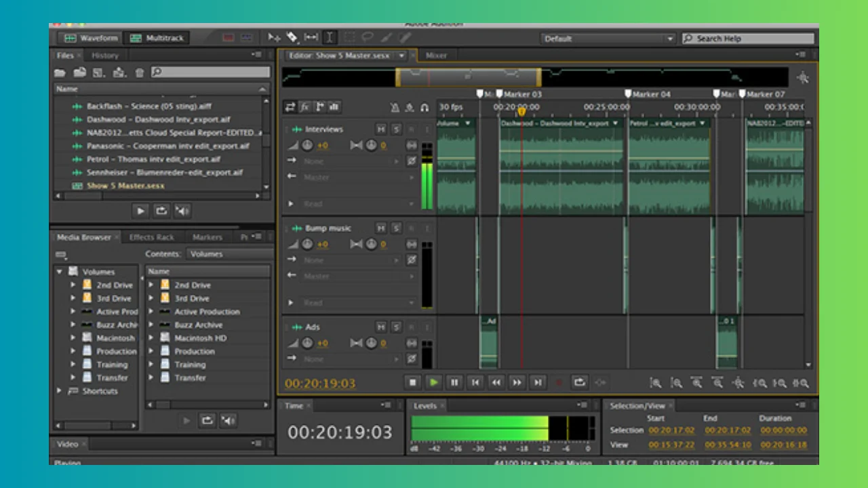Select the Slip tool in top toolbar
The width and height of the screenshot is (868, 488).
click(311, 38)
